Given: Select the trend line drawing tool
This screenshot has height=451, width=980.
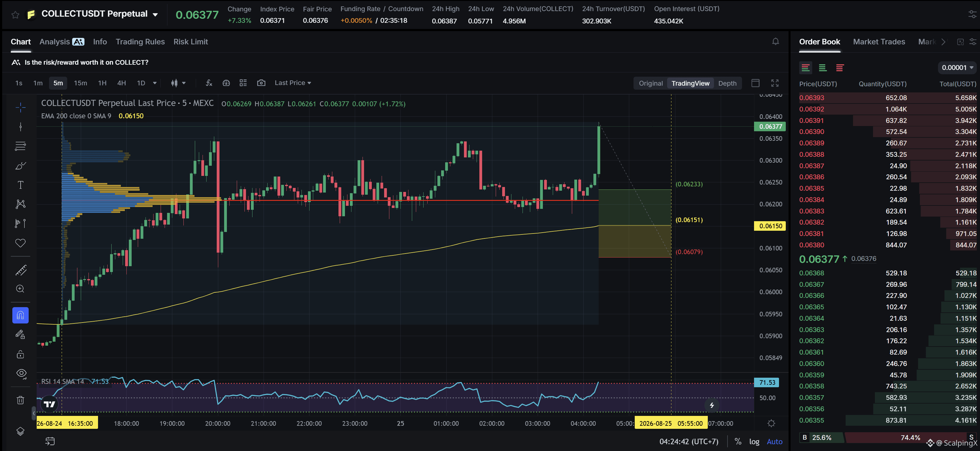Looking at the screenshot, I should coord(21,127).
